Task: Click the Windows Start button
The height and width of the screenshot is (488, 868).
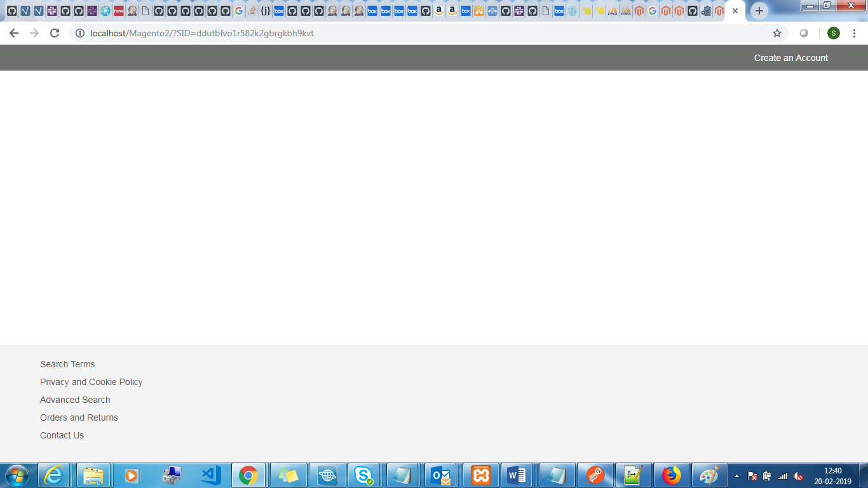Action: (x=17, y=475)
